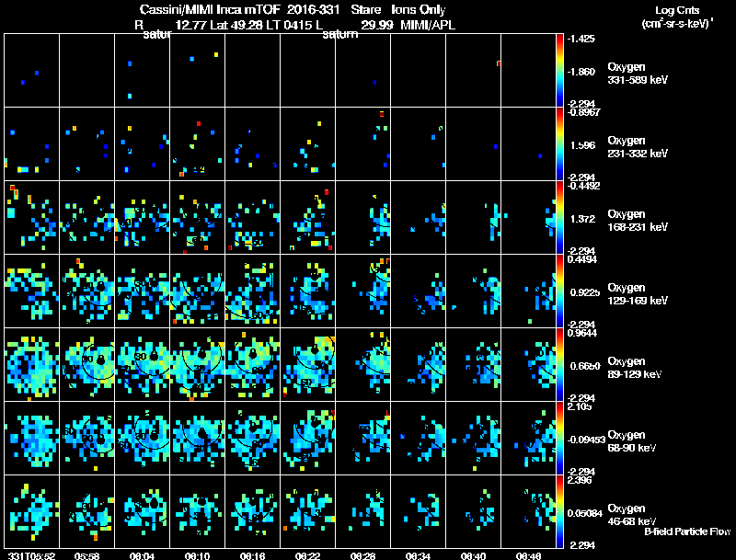736x560 pixels.
Task: Select the 231-332 keV panel at 06:10
Action: (197, 144)
